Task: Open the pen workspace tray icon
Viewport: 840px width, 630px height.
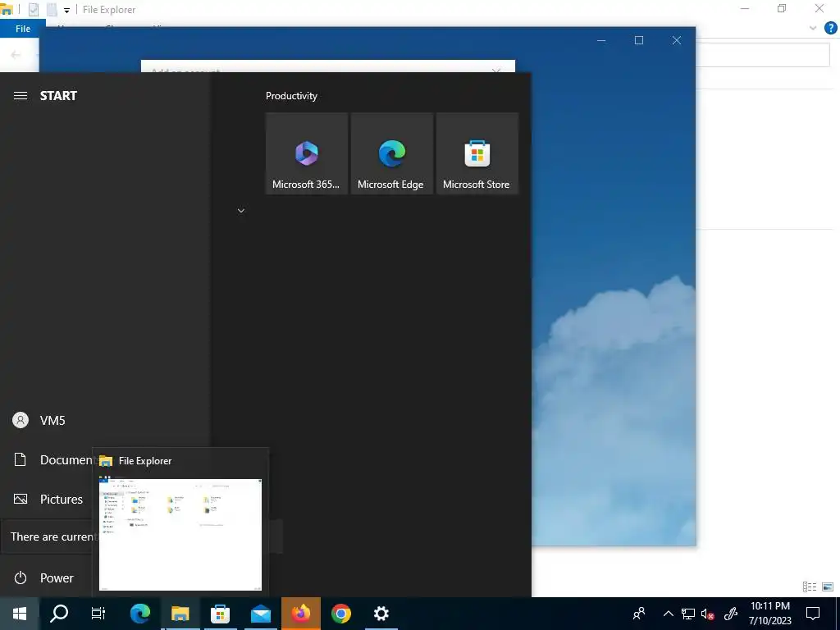Action: (730, 614)
